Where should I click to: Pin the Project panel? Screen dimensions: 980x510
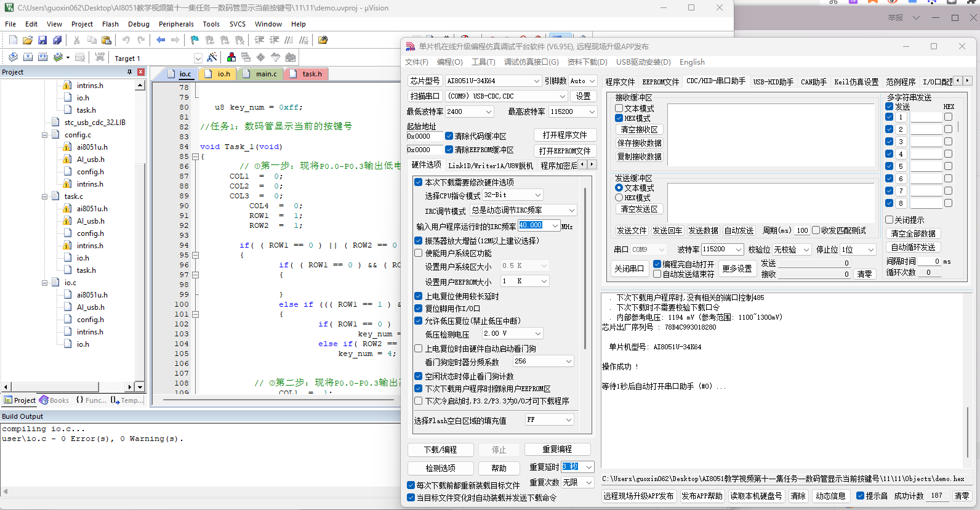129,72
